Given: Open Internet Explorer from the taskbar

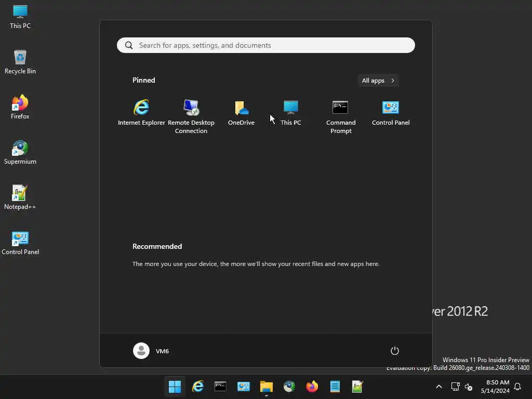Looking at the screenshot, I should [198, 387].
